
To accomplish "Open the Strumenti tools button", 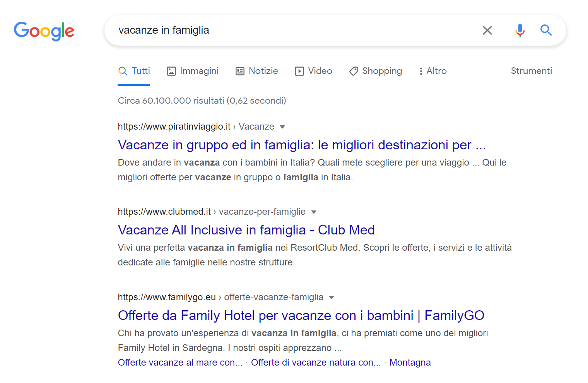I will 531,71.
